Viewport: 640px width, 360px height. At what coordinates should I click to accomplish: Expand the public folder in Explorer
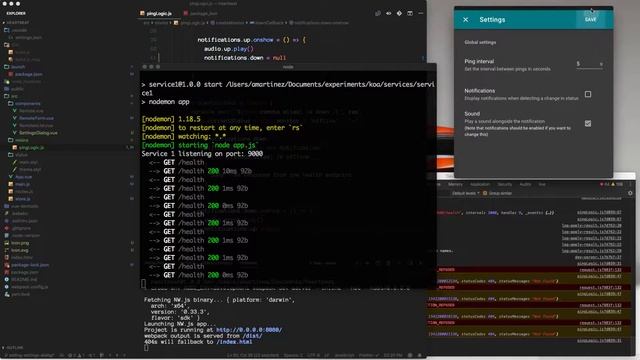point(14,89)
